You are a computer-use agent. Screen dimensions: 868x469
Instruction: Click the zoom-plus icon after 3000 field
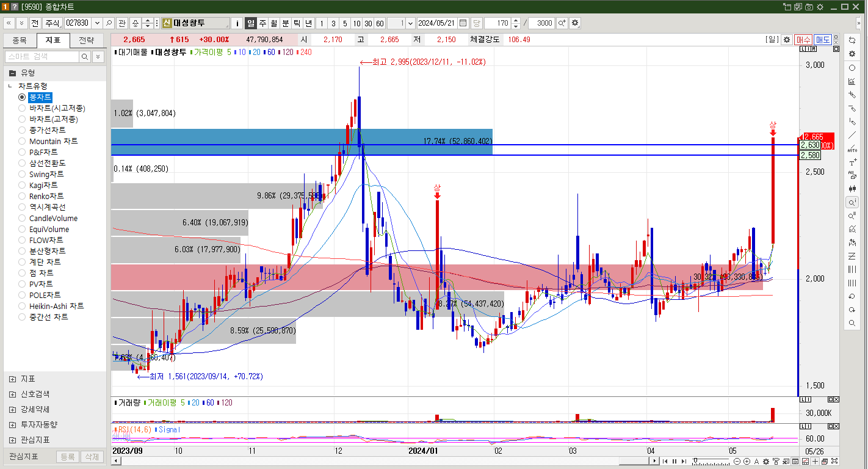562,23
